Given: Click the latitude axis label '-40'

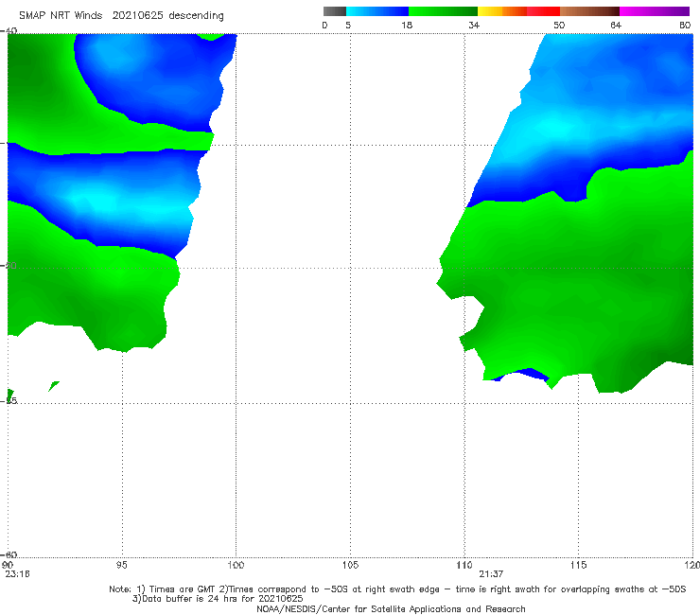Looking at the screenshot, I should coord(9,31).
